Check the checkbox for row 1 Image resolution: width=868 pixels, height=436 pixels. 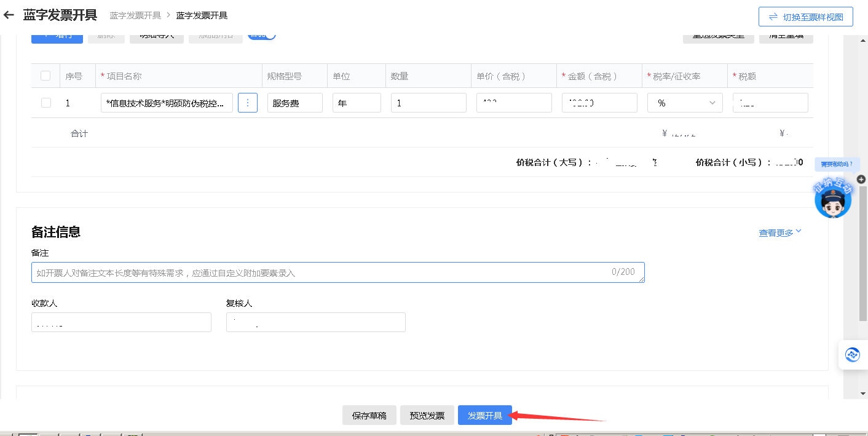click(46, 103)
